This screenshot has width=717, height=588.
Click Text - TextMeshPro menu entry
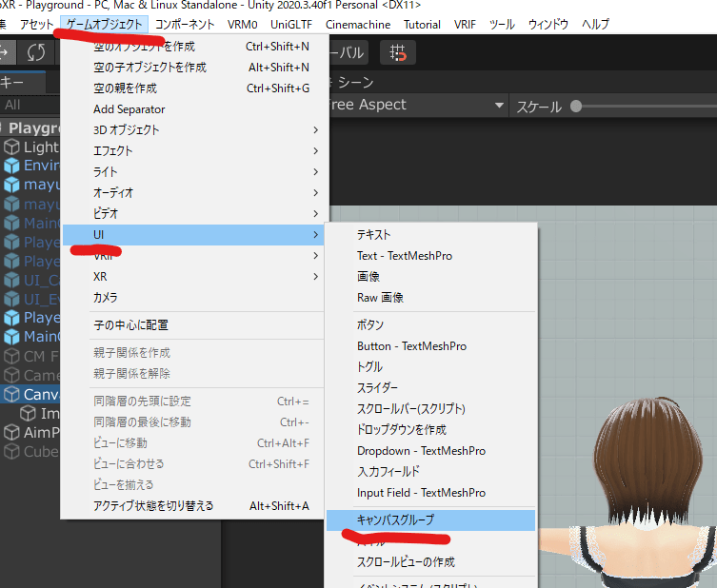(x=404, y=255)
